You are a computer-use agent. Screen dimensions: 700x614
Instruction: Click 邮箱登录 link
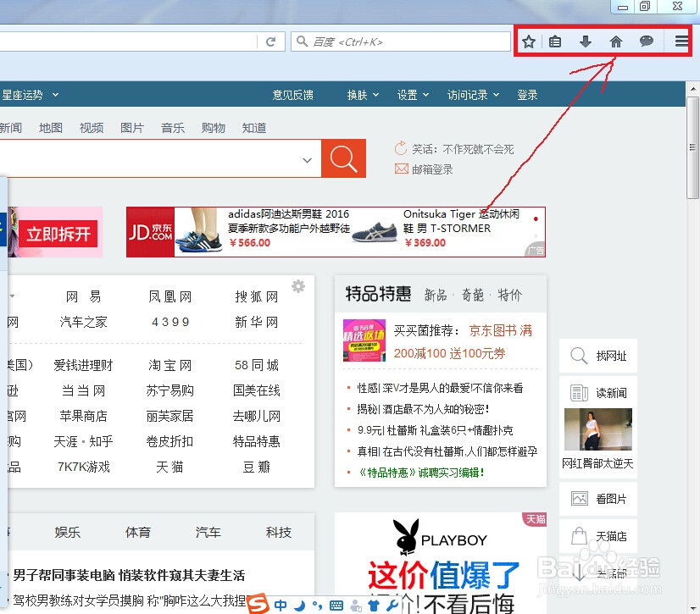coord(432,169)
